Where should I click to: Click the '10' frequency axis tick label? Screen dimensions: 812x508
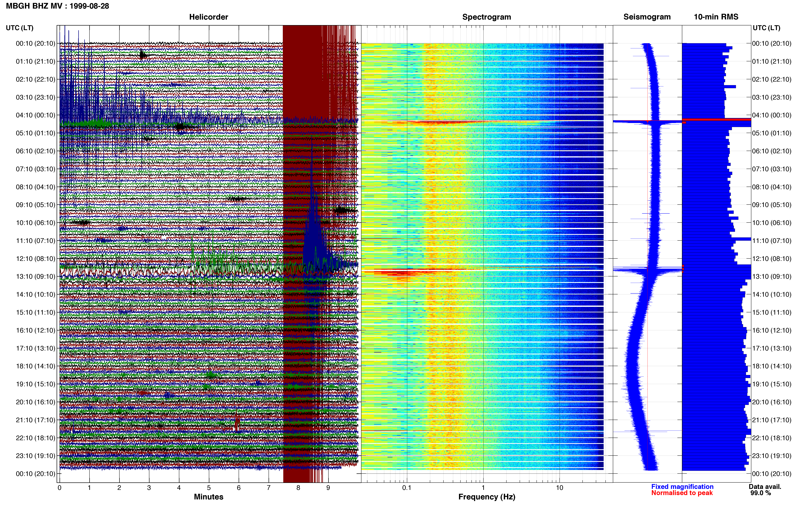(559, 487)
